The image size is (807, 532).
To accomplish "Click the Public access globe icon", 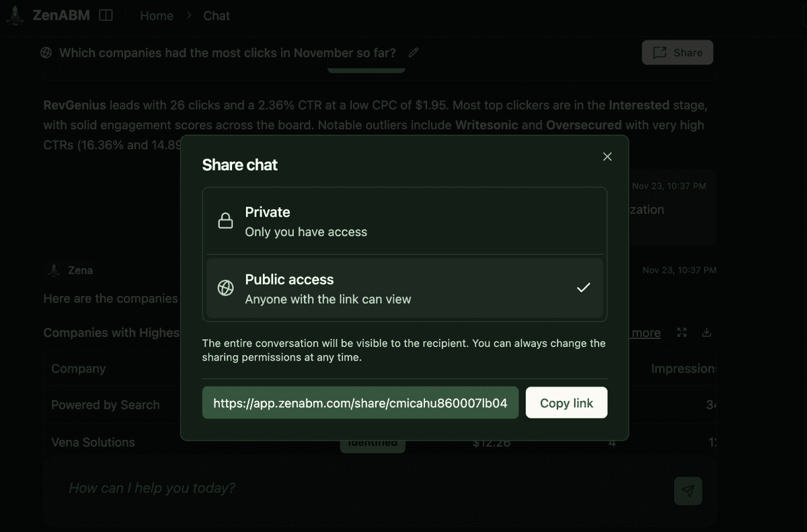I will coord(226,289).
